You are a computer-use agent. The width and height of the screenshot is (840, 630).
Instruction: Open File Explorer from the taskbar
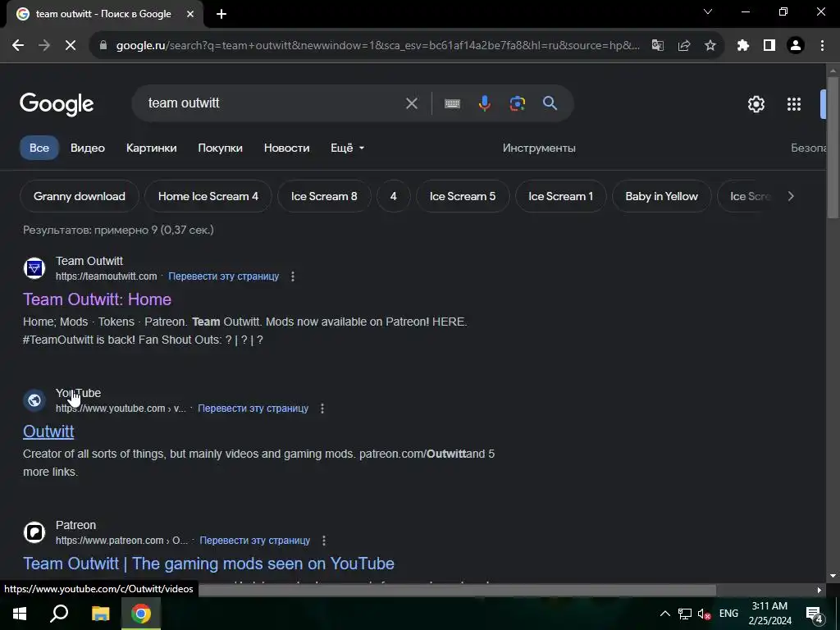click(100, 614)
